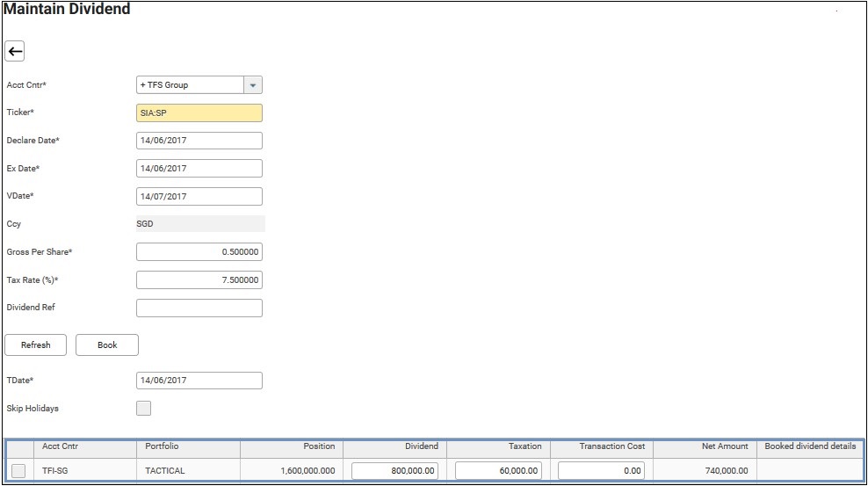Viewport: 868px width, 486px height.
Task: Focus the VDate input field
Action: pos(199,197)
